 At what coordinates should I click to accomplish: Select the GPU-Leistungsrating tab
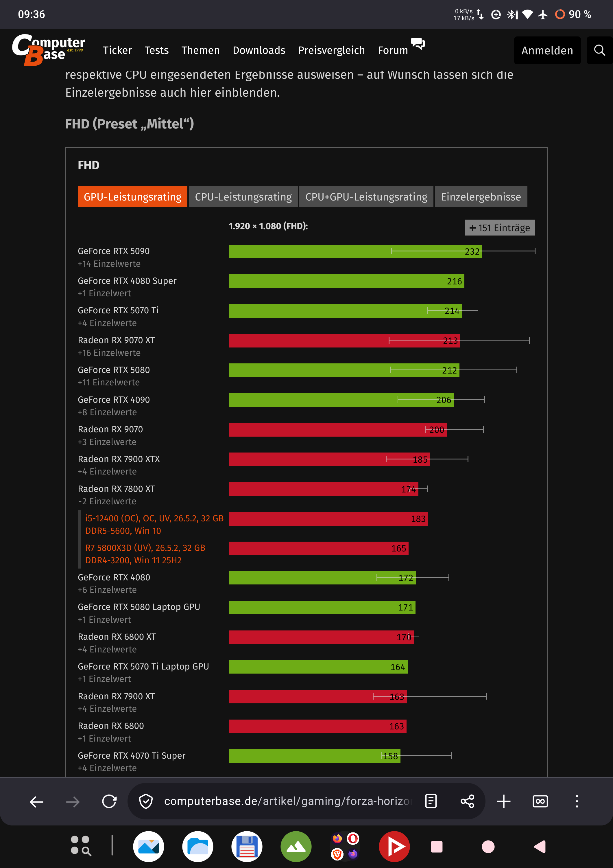tap(132, 196)
